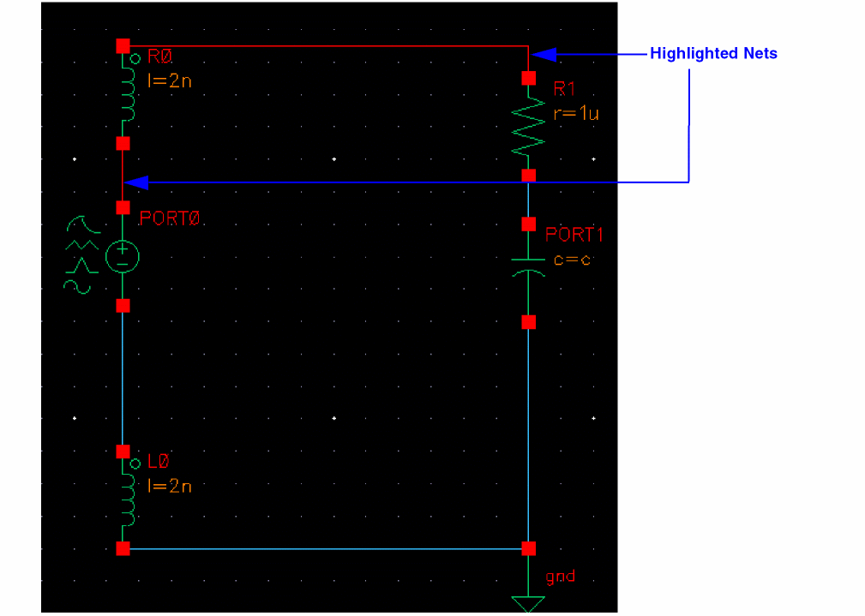Select the PORT1 instance label
The image size is (865, 616).
574,235
